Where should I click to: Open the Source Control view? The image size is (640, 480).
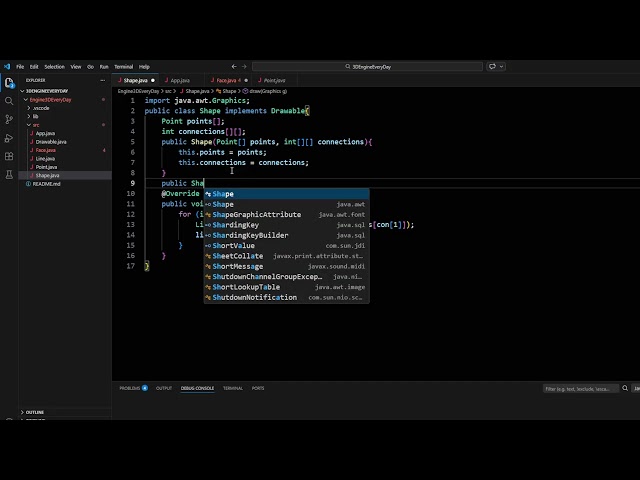click(x=9, y=119)
